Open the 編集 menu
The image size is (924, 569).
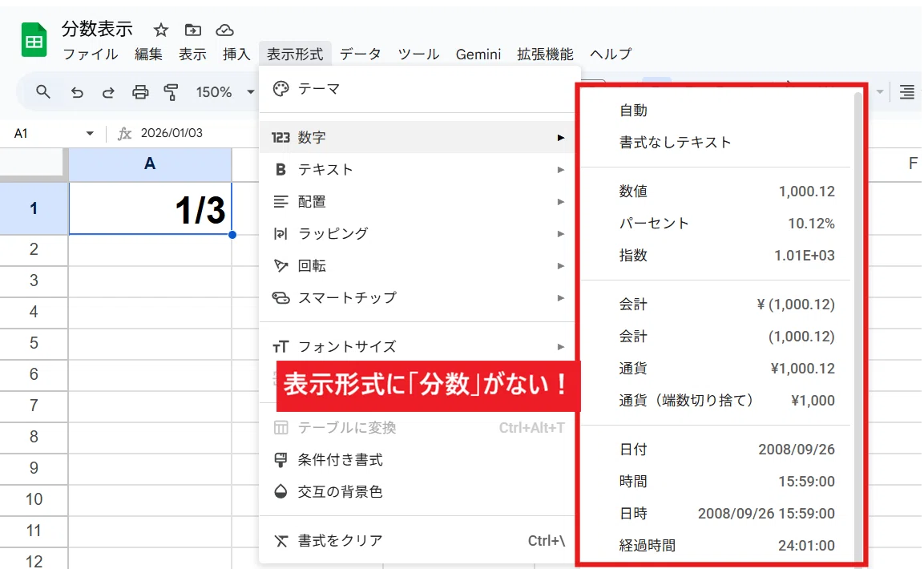pyautogui.click(x=148, y=54)
